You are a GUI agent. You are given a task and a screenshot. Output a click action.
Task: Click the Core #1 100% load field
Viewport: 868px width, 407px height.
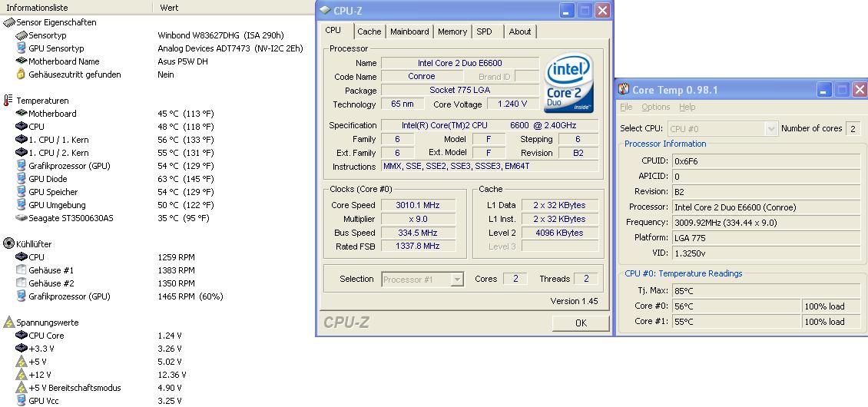832,322
